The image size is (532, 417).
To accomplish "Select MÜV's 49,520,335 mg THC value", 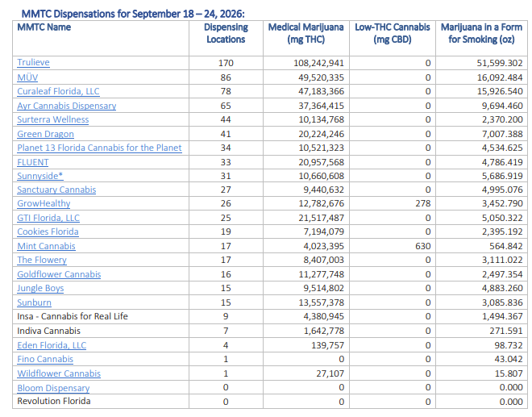I will [x=321, y=77].
